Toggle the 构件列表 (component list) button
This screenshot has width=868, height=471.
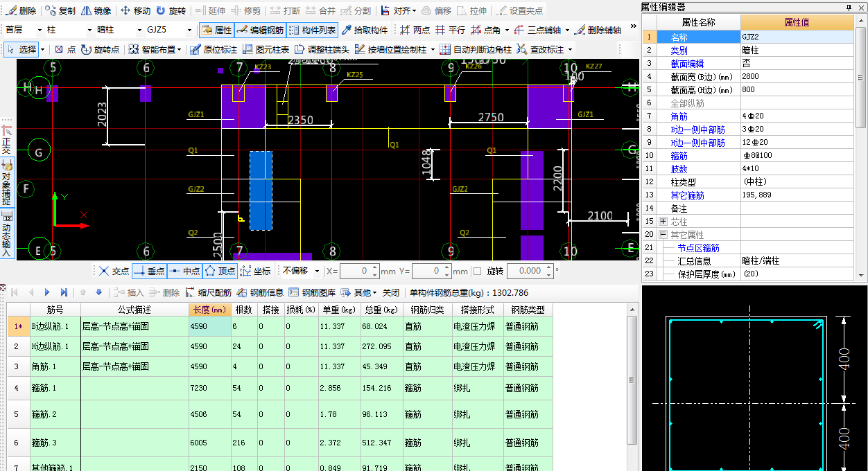coord(312,30)
